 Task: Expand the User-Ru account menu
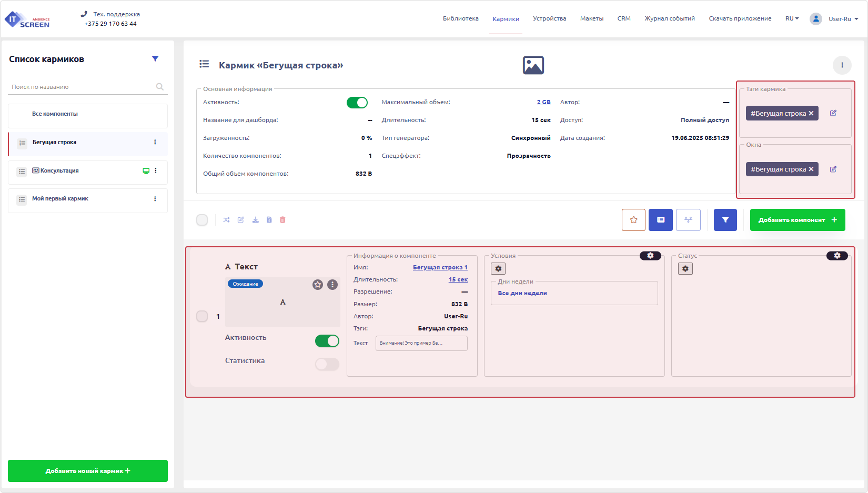click(x=843, y=19)
